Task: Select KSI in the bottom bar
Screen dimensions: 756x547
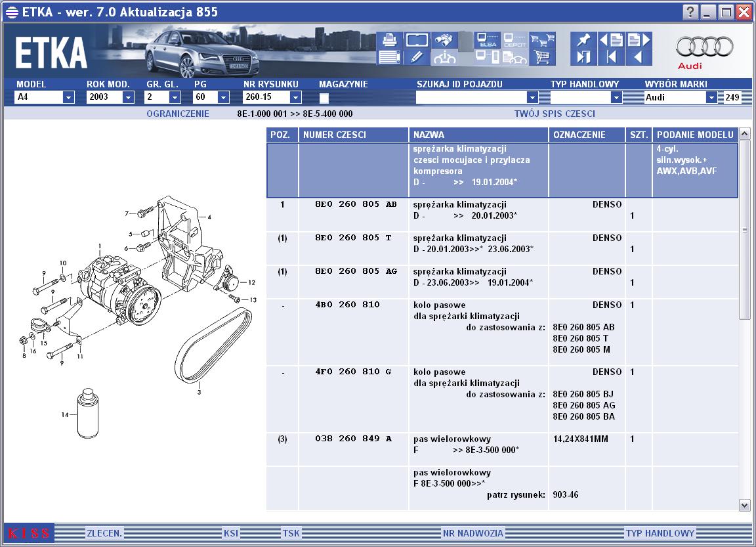Action: 230,533
